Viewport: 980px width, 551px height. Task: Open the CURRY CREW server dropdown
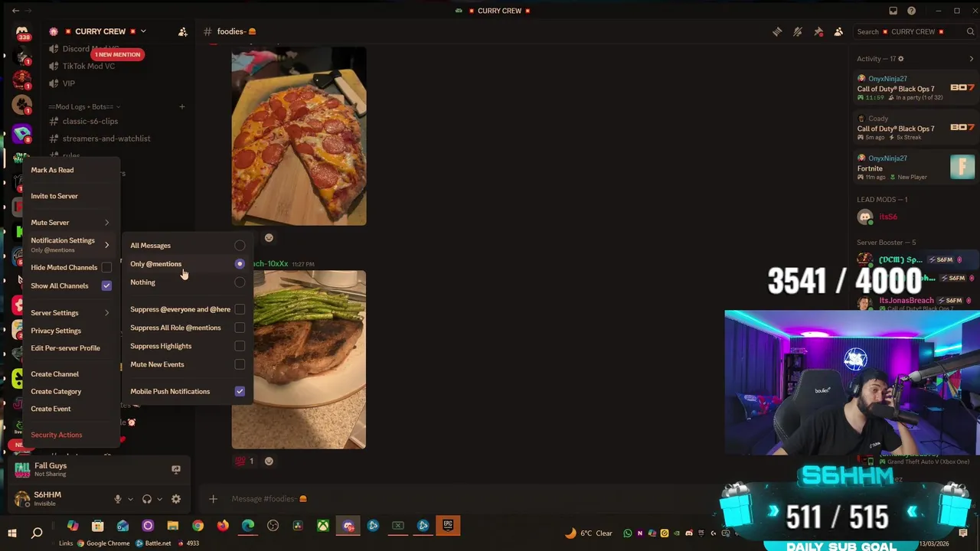[142, 31]
